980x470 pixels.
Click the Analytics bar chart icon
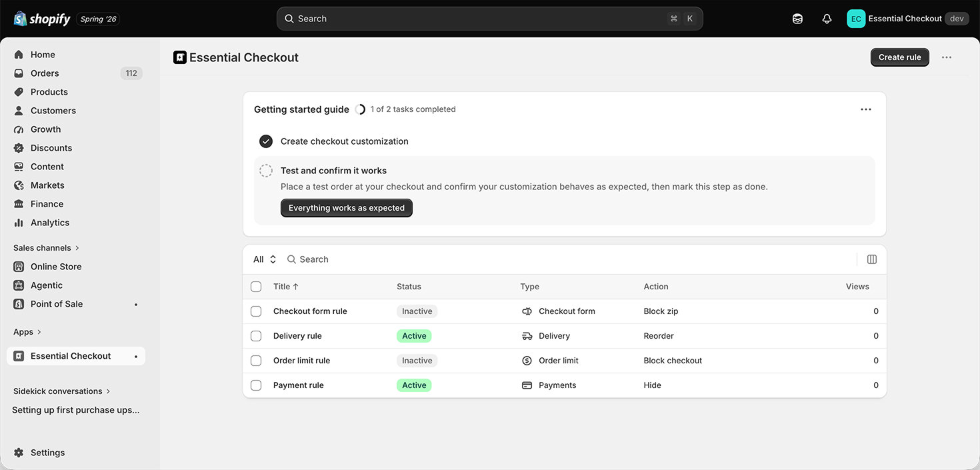coord(19,223)
